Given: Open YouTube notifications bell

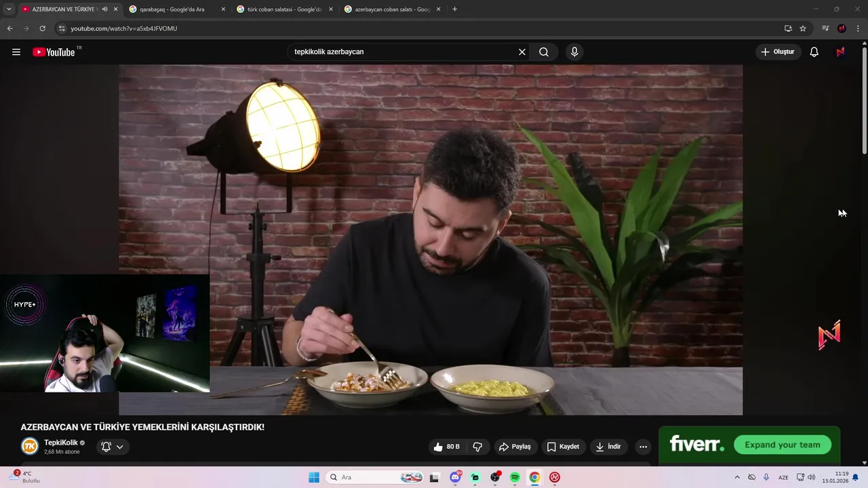Looking at the screenshot, I should 814,52.
